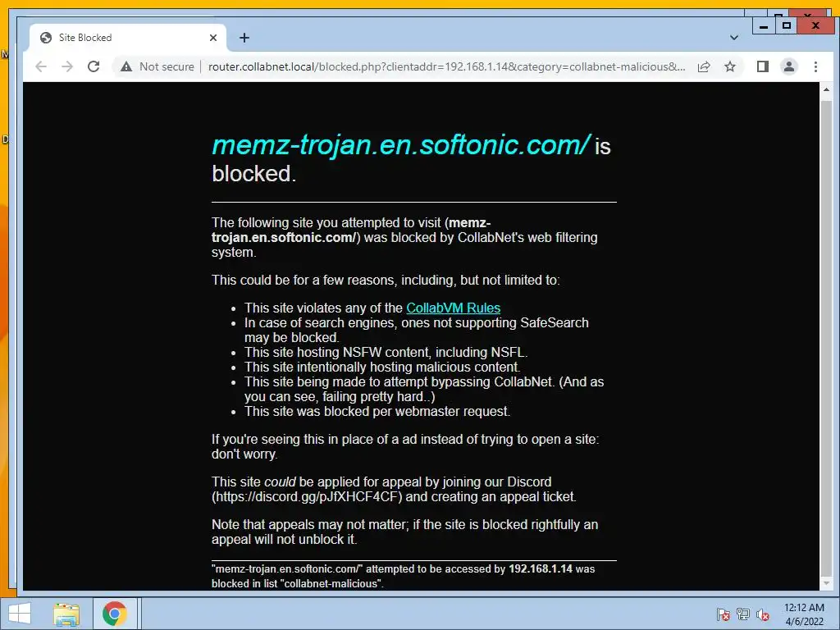Reload the blocked page
Viewport: 840px width, 630px height.
pos(94,66)
